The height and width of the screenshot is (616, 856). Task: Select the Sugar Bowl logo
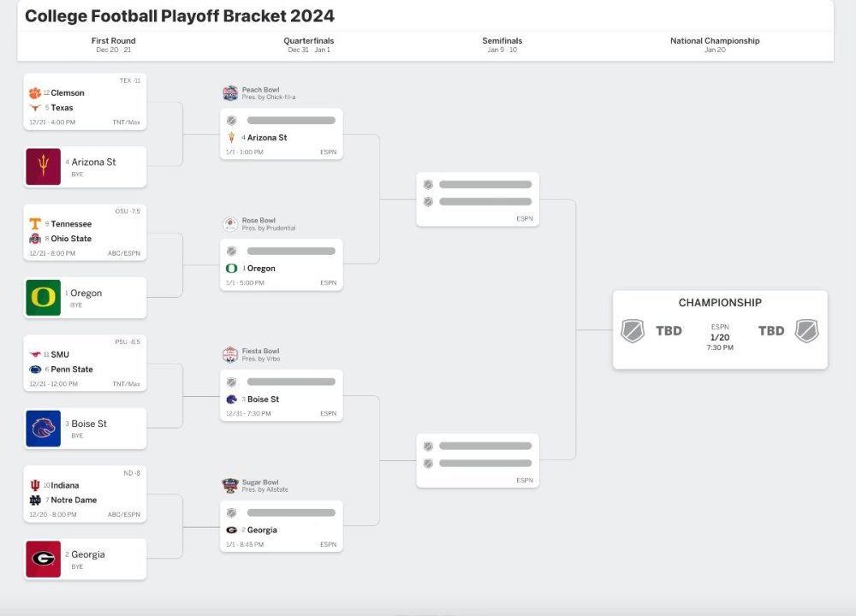(x=229, y=485)
